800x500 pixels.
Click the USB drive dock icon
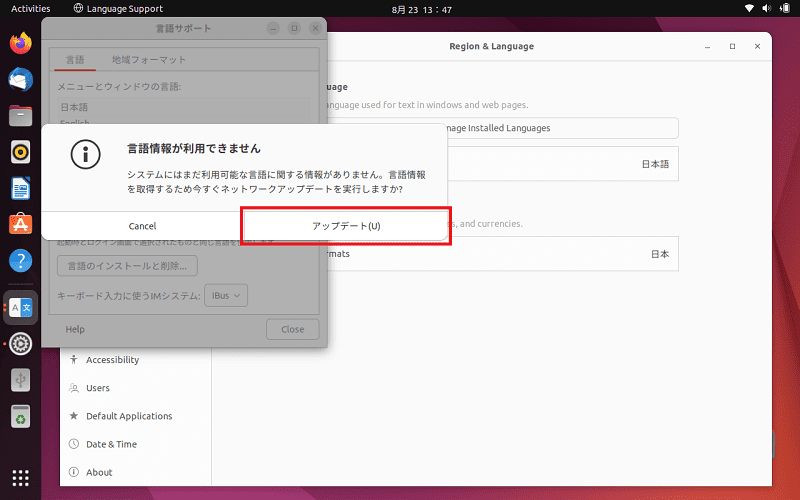click(x=20, y=380)
